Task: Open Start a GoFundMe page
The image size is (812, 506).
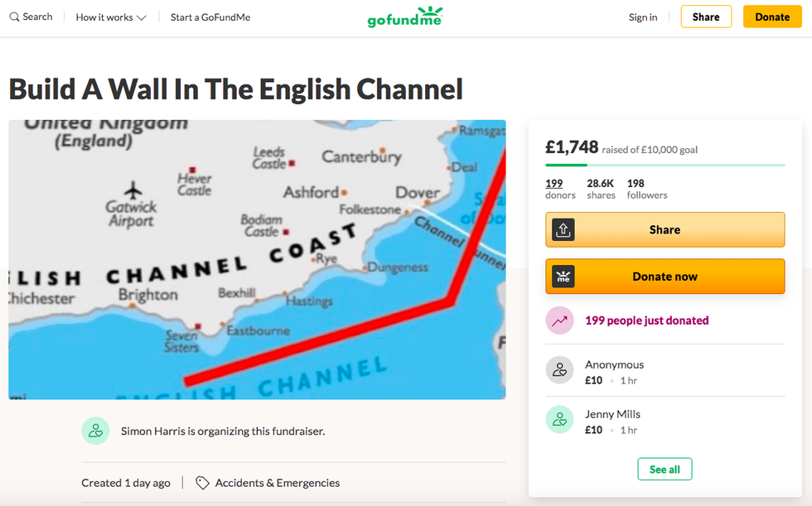Action: click(x=210, y=17)
